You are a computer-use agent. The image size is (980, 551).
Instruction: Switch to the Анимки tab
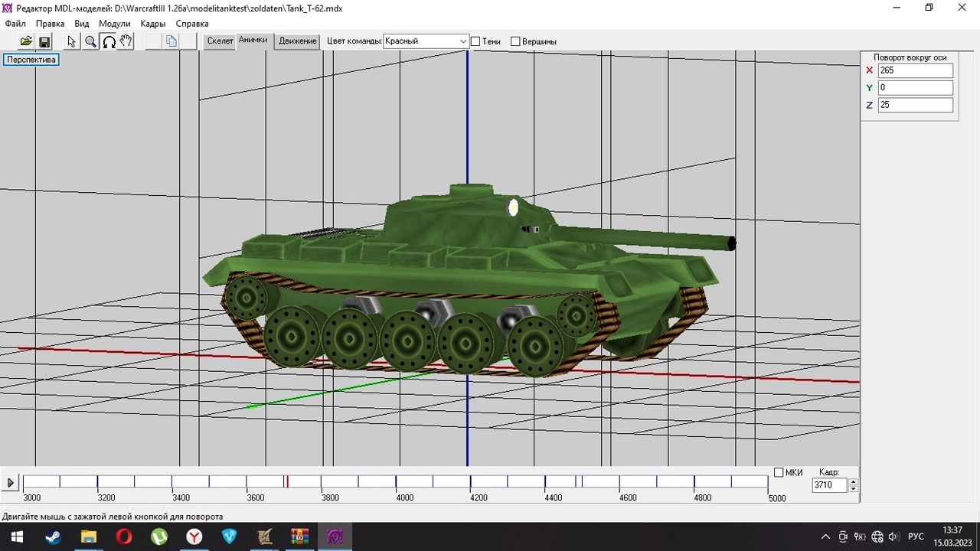(253, 40)
